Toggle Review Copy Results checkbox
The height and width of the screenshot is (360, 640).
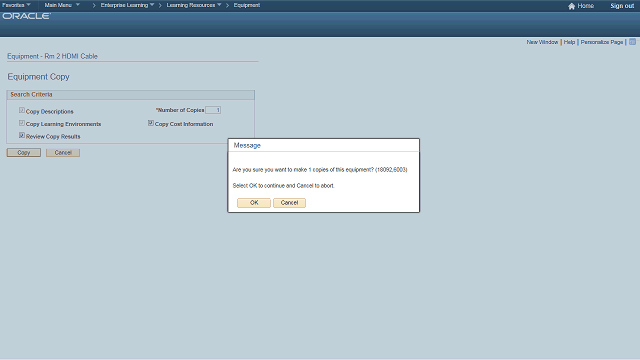click(22, 136)
